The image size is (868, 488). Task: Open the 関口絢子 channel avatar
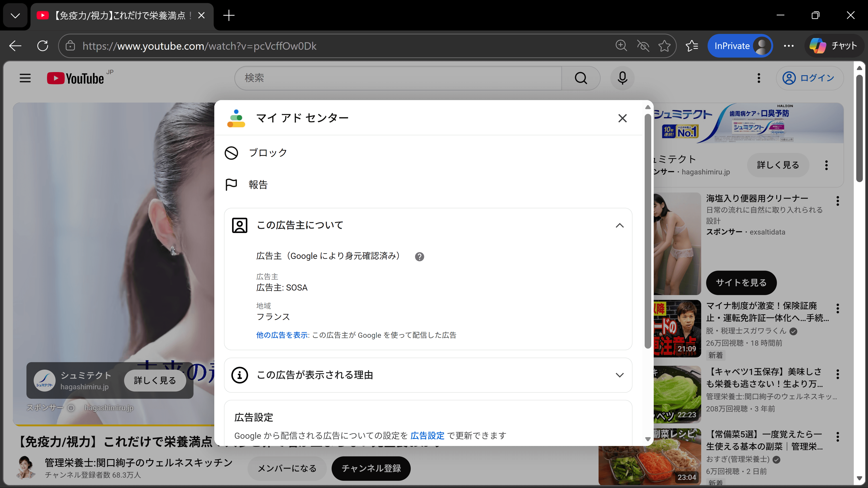(26, 468)
